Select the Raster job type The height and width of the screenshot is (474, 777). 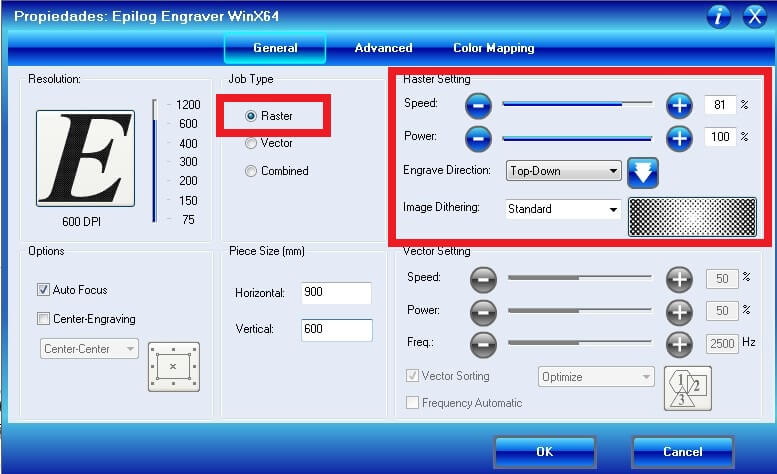point(251,116)
